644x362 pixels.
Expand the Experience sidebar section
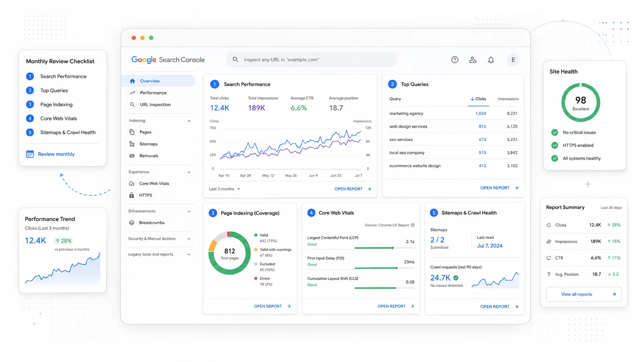click(189, 172)
